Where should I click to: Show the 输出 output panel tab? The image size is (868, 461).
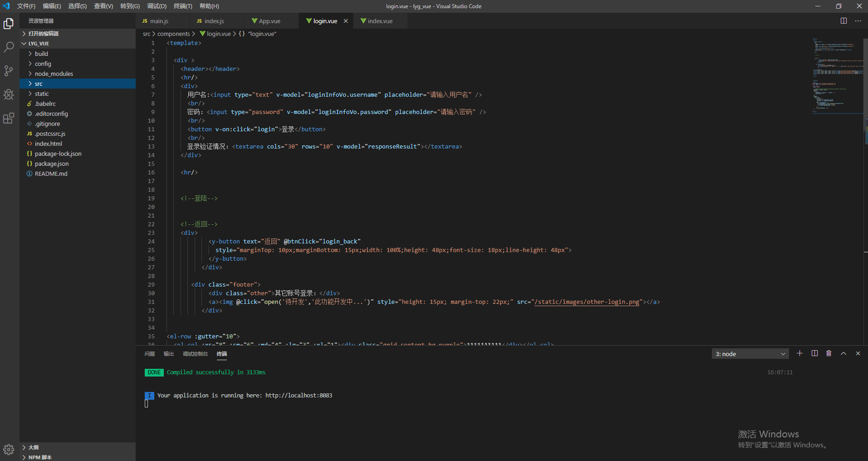pos(169,354)
